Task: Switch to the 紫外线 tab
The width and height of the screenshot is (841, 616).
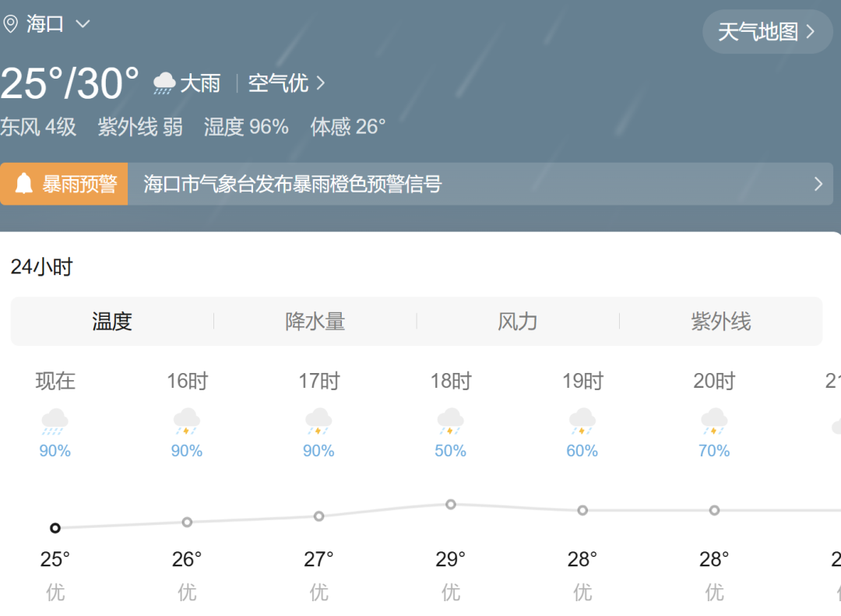Action: pyautogui.click(x=721, y=322)
